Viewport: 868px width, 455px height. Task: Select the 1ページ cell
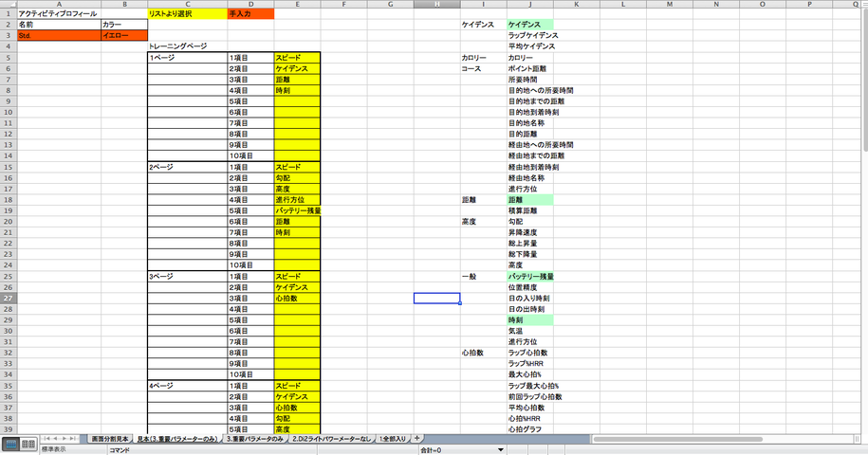[x=188, y=58]
